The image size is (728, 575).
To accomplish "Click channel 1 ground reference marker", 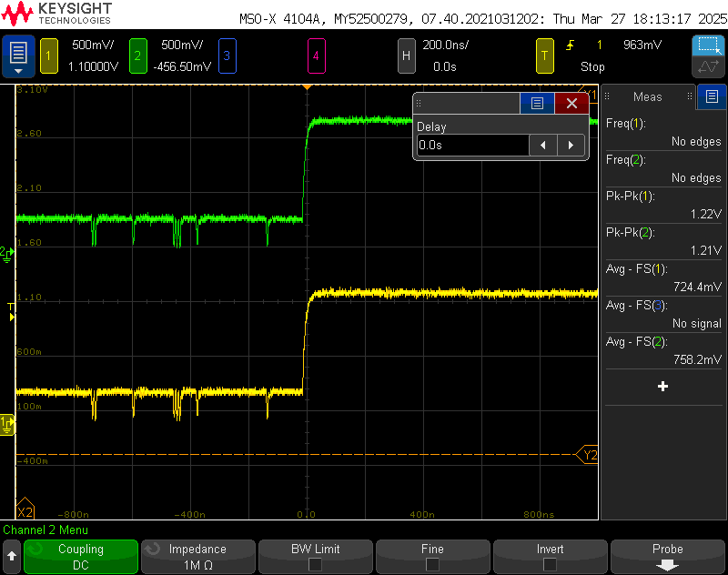I will coord(7,425).
